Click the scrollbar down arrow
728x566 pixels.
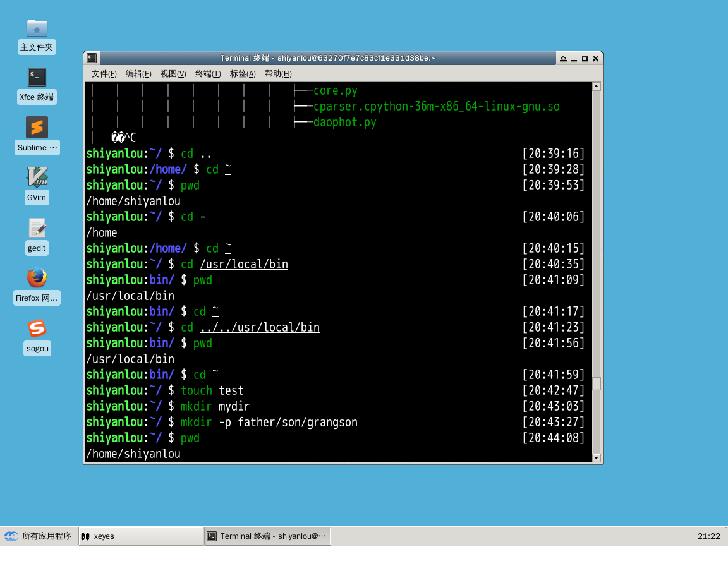pyautogui.click(x=596, y=457)
